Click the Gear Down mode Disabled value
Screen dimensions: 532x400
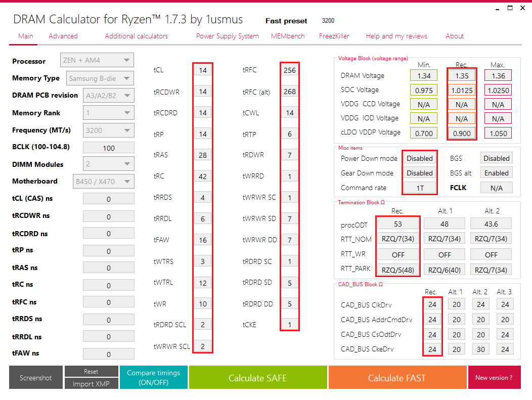coord(420,173)
